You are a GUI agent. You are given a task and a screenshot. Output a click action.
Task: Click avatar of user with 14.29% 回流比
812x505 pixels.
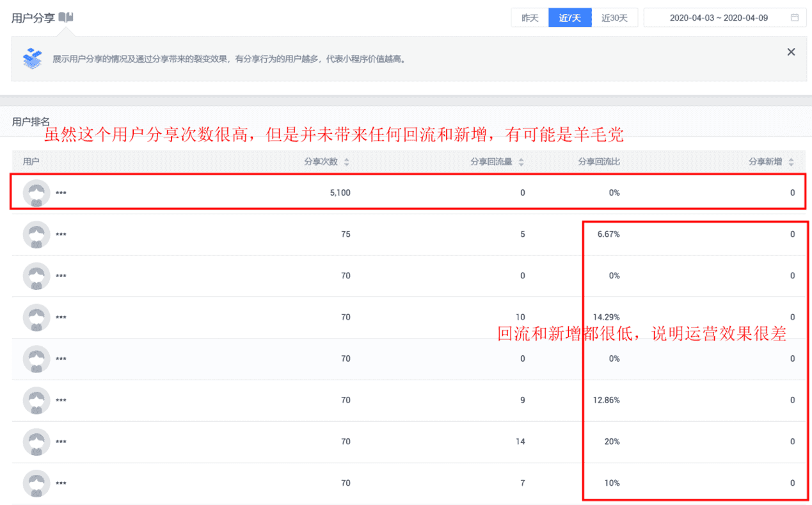pos(36,317)
